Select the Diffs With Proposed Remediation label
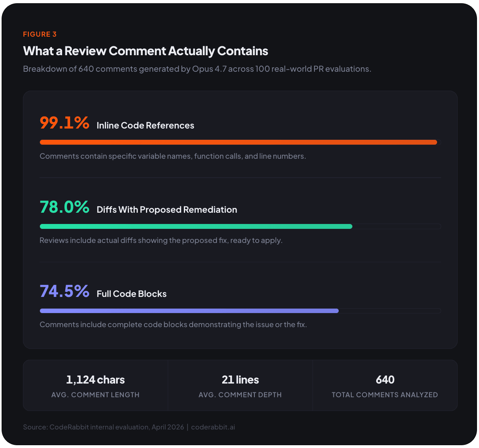 (167, 210)
